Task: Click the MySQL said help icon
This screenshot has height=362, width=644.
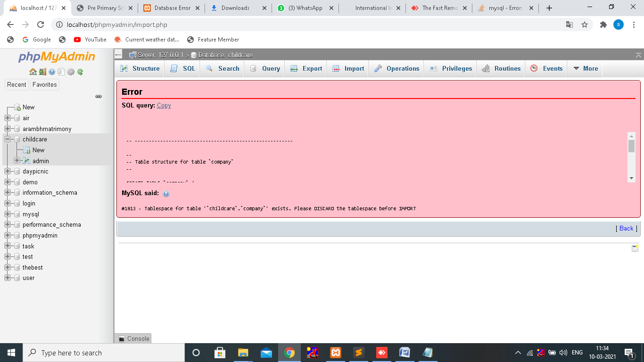Action: (166, 194)
